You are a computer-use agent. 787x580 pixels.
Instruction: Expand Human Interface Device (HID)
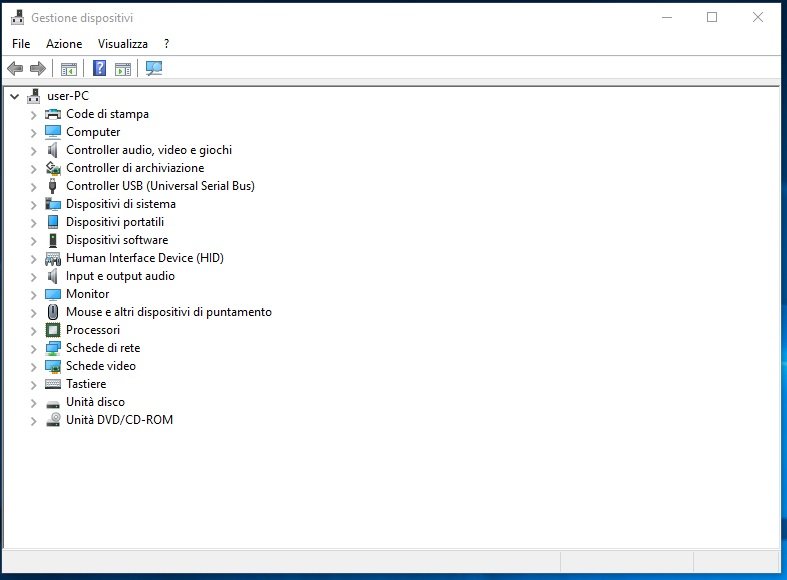(x=34, y=259)
